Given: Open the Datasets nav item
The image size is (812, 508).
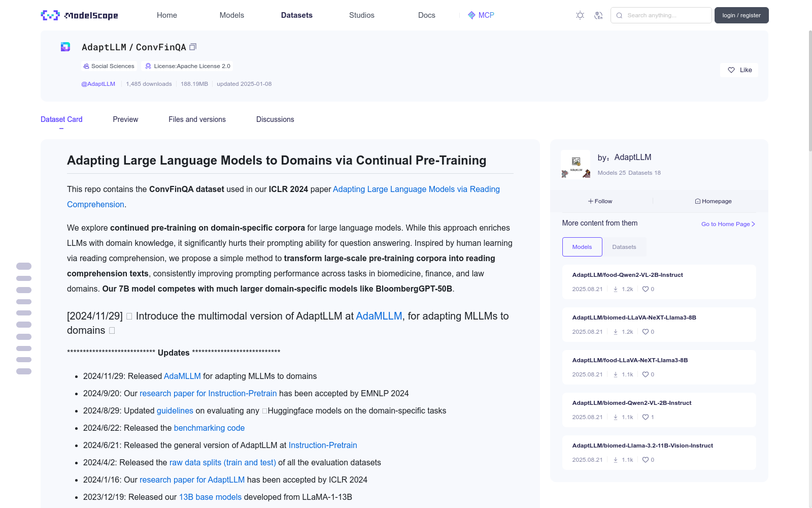Looking at the screenshot, I should point(297,15).
